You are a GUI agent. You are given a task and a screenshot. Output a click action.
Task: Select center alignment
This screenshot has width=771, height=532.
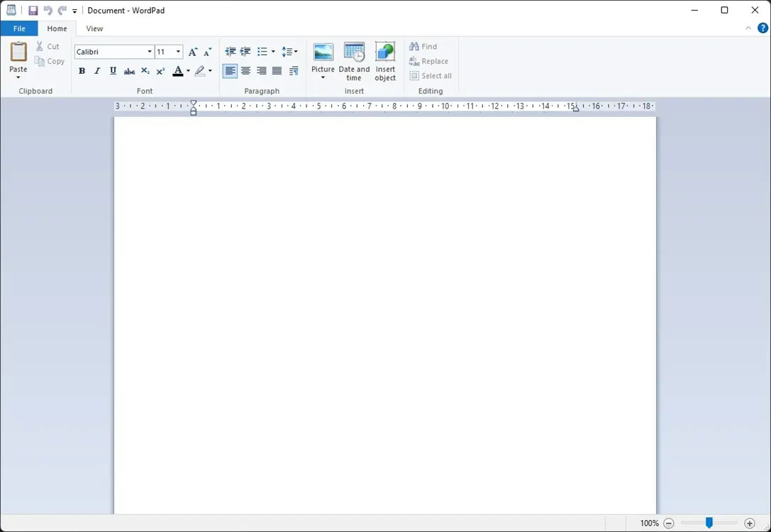click(245, 71)
